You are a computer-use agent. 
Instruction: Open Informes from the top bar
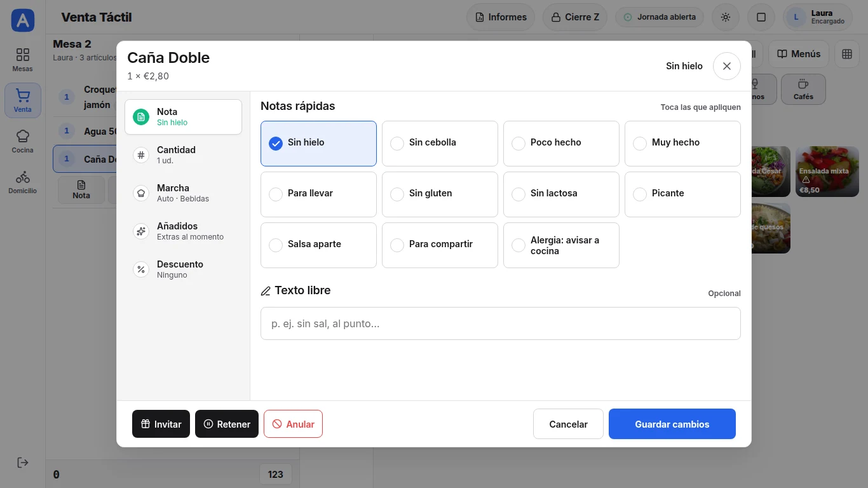[x=501, y=17]
